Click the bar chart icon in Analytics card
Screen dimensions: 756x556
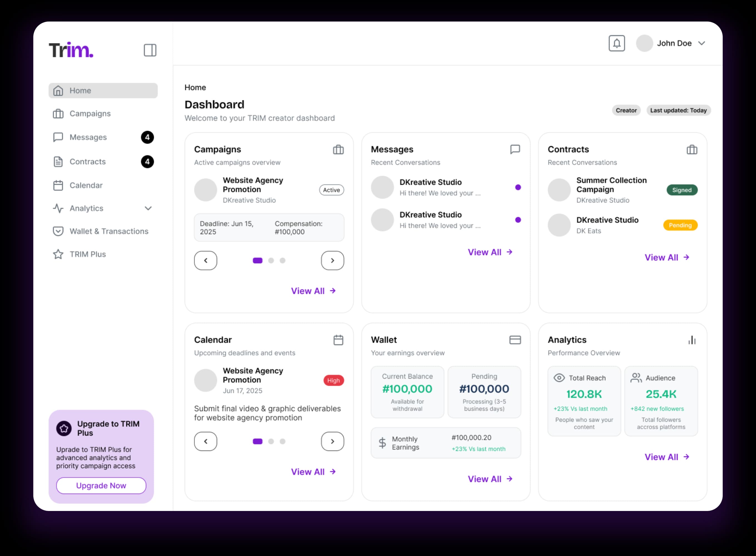(x=692, y=340)
